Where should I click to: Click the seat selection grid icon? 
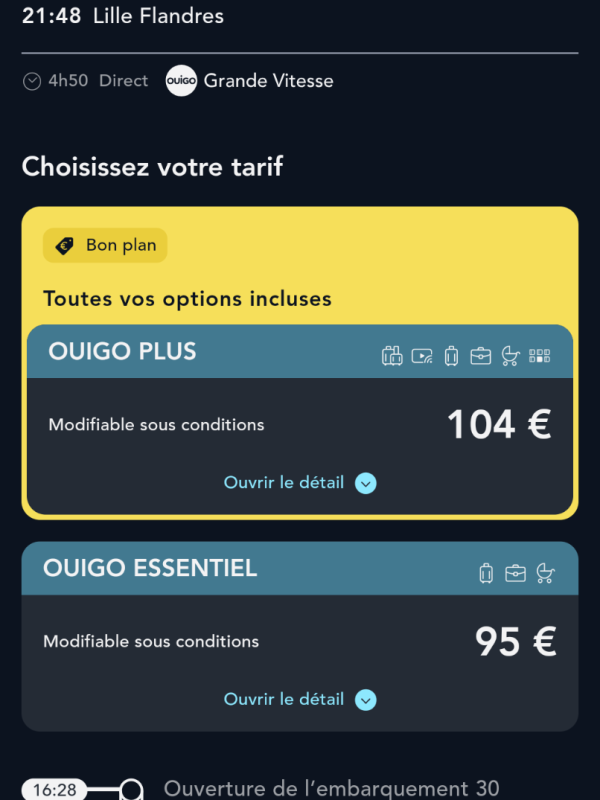[x=540, y=355]
